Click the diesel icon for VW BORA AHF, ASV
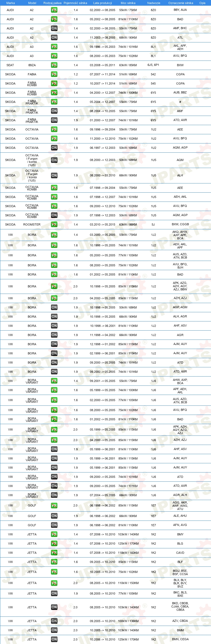Viewport: 211px width, 644px height. click(54, 326)
